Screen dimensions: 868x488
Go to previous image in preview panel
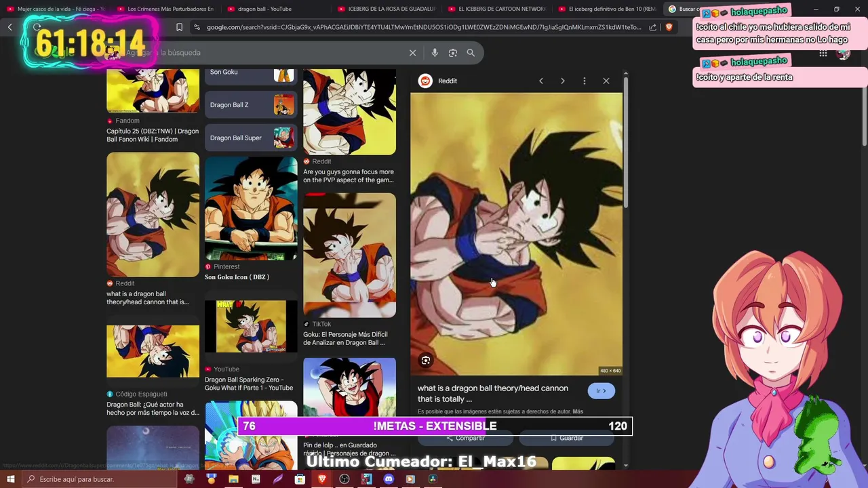[x=540, y=81]
